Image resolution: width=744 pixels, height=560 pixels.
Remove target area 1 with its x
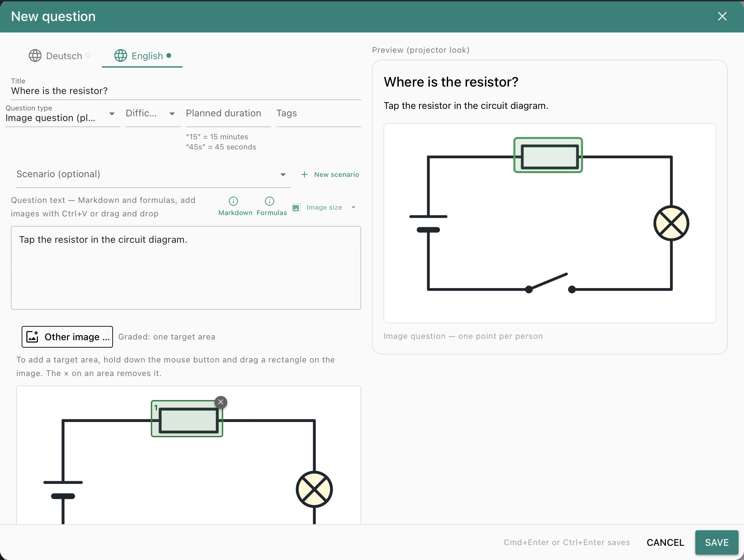(221, 402)
